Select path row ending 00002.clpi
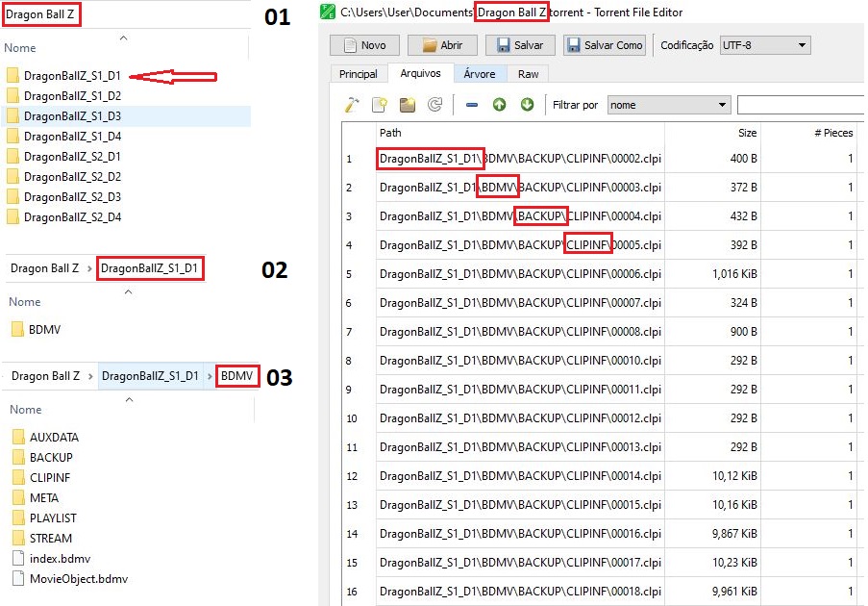 point(520,159)
